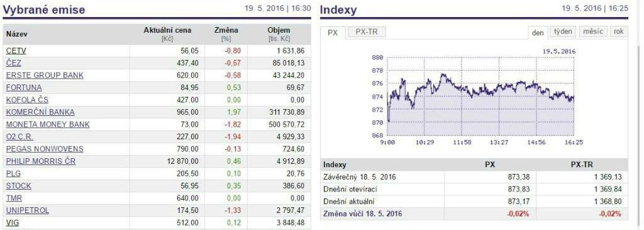This screenshot has width=644, height=230.
Task: Switch chart period to 'týden'
Action: tap(563, 32)
